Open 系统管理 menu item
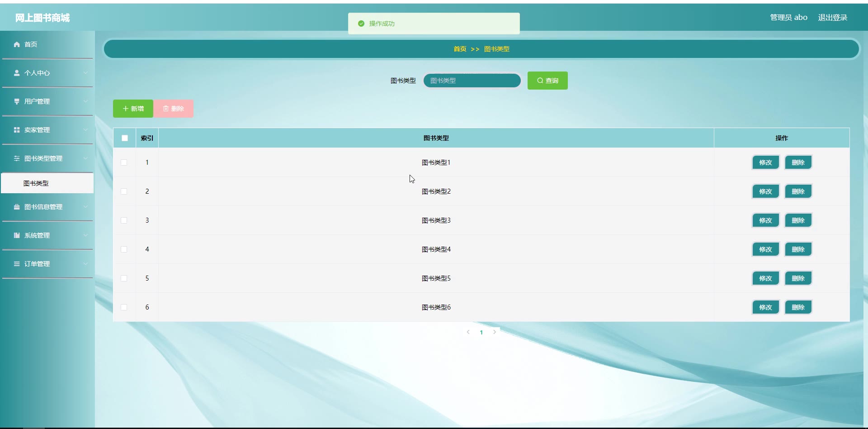This screenshot has height=429, width=868. point(47,235)
